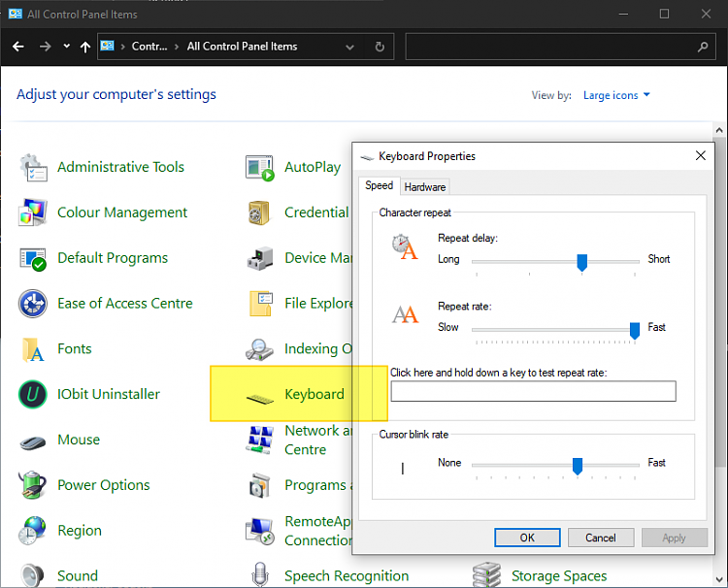Viewport: 728px width, 588px height.
Task: Open the IObit Uninstaller link
Action: coord(108,395)
